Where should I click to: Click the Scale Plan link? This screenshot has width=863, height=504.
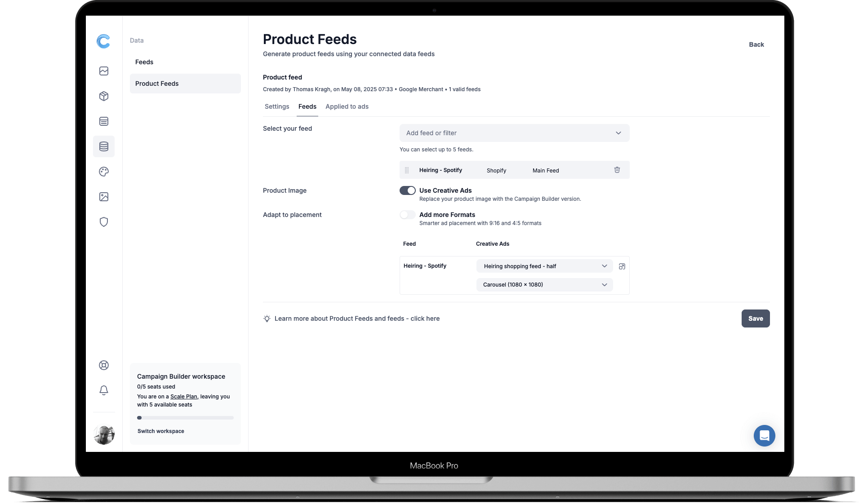[183, 397]
